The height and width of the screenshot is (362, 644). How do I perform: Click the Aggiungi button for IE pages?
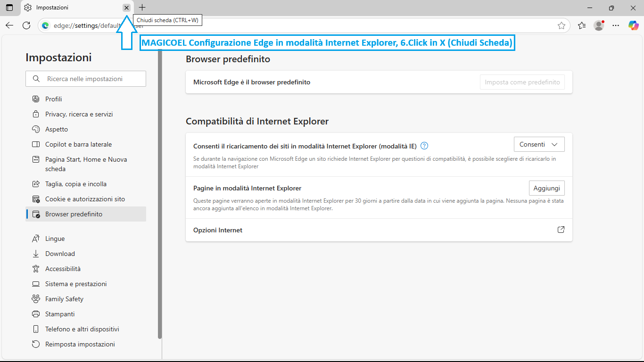point(546,188)
